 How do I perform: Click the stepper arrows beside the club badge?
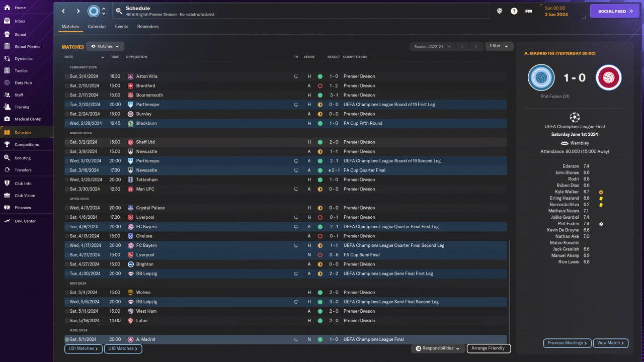104,11
